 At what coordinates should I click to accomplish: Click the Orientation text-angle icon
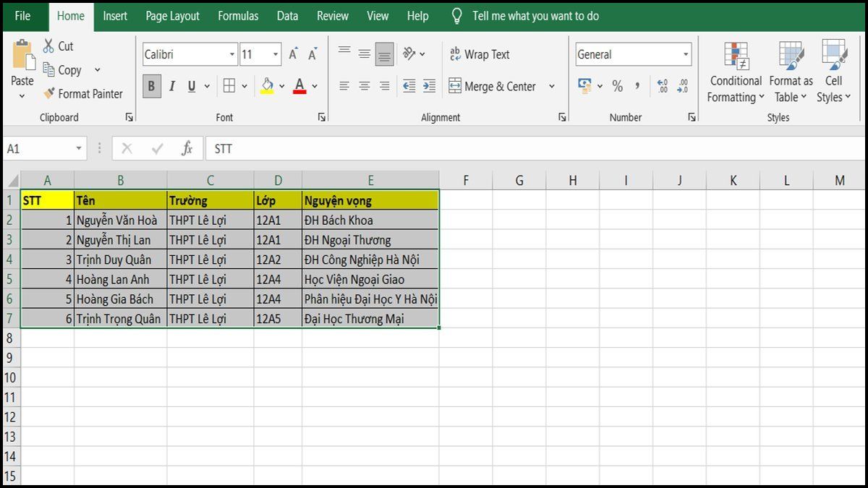(x=410, y=53)
